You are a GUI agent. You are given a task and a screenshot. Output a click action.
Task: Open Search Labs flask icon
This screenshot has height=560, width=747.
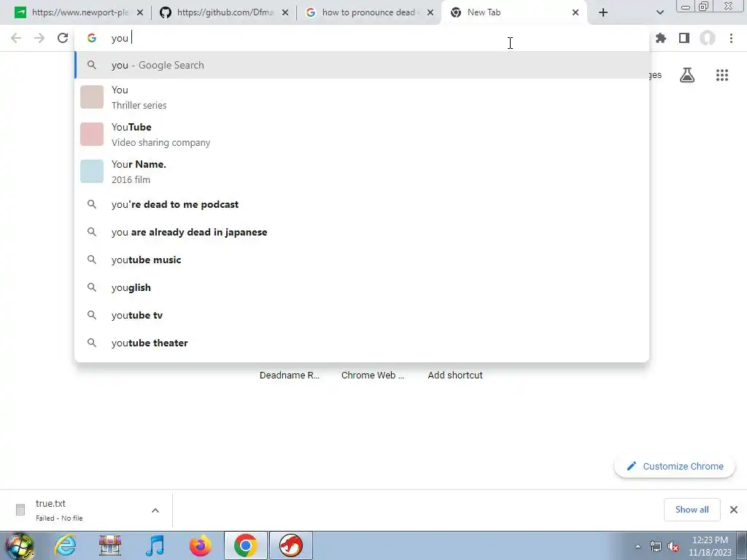(x=687, y=75)
